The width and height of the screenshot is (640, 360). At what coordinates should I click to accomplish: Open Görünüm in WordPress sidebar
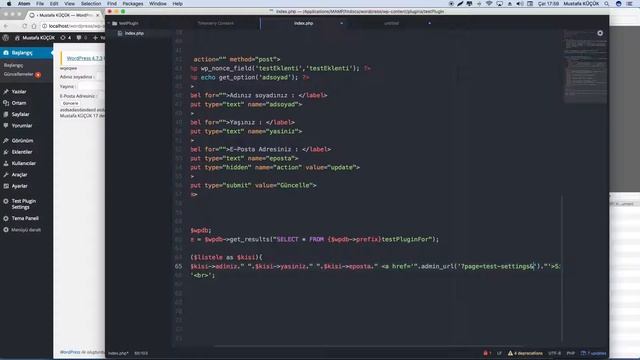22,140
